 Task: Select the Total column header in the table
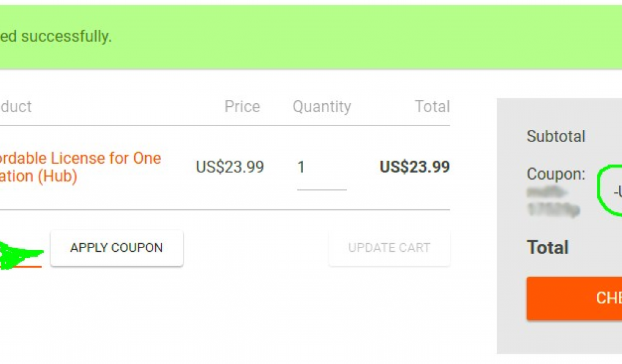click(432, 107)
